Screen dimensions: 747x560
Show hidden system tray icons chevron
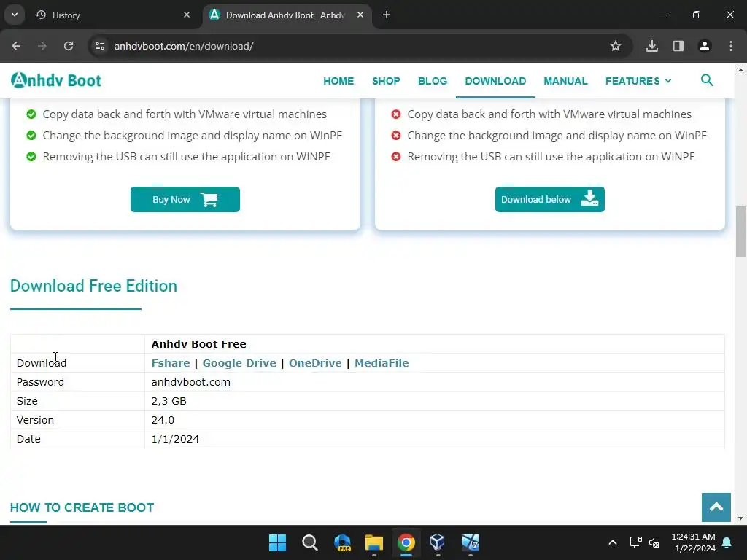pos(613,542)
